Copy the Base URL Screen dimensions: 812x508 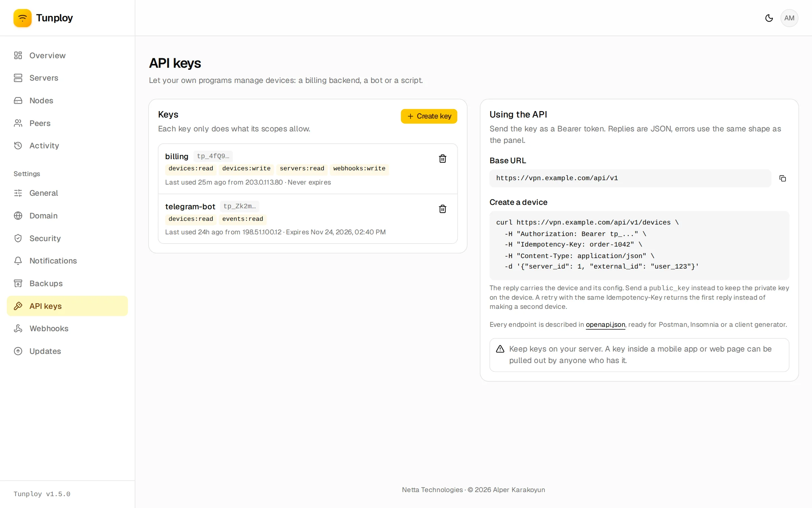tap(782, 178)
